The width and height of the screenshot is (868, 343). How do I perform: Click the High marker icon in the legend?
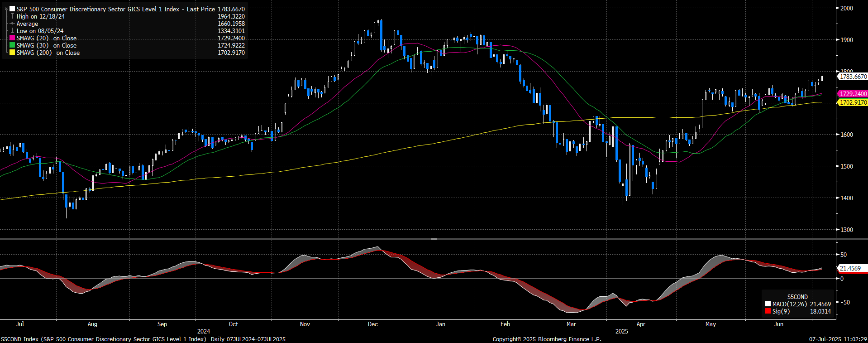point(12,16)
